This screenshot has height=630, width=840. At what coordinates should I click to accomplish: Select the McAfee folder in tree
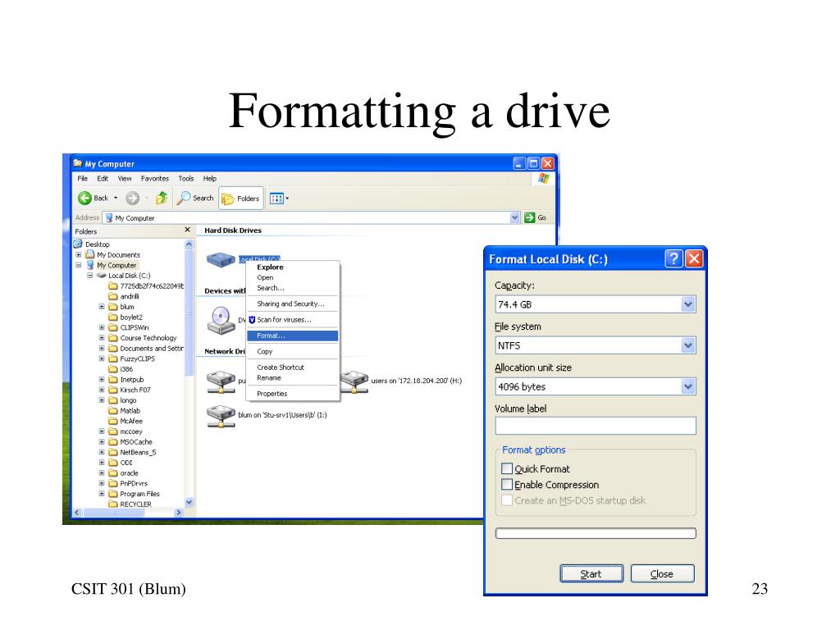pos(126,421)
